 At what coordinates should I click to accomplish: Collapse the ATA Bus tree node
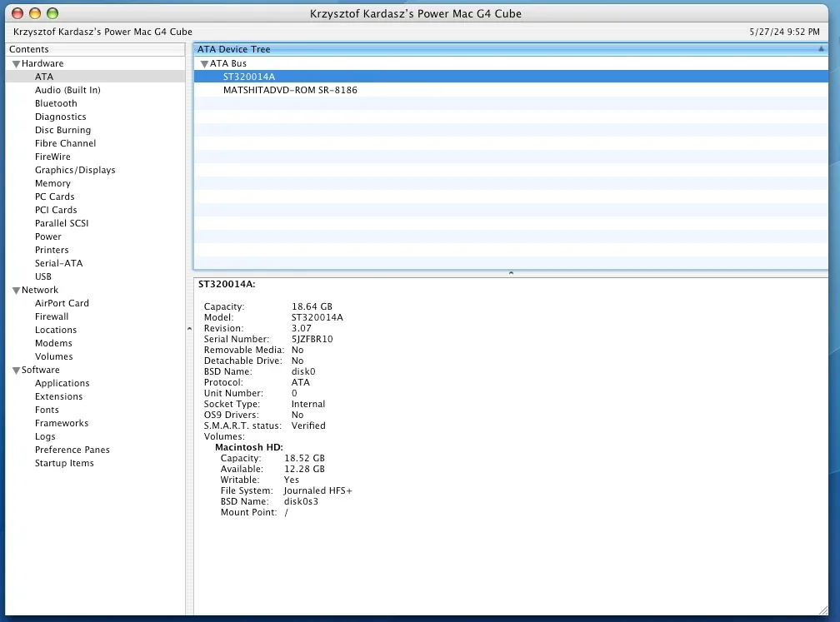(204, 63)
